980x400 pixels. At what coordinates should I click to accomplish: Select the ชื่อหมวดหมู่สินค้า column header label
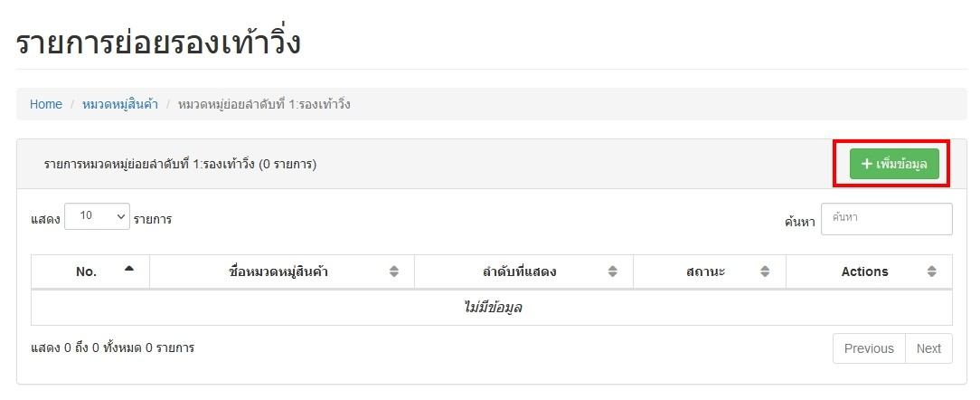coord(278,271)
